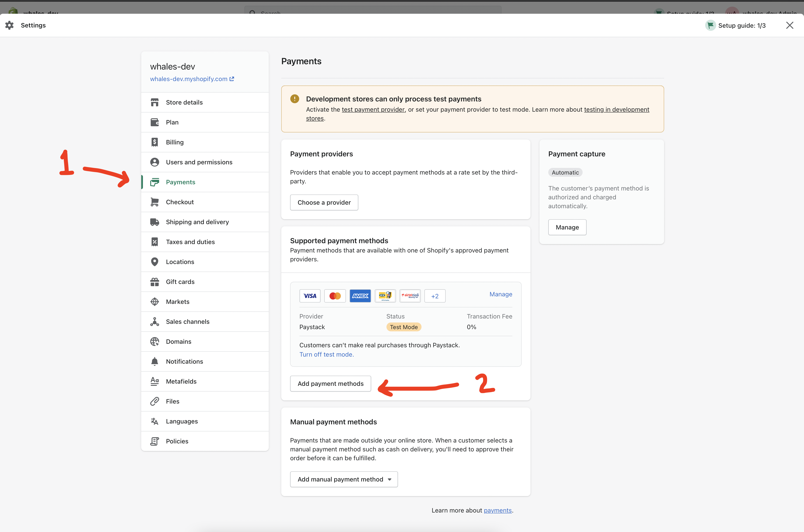Open the Files settings page
This screenshot has width=804, height=532.
(205, 401)
